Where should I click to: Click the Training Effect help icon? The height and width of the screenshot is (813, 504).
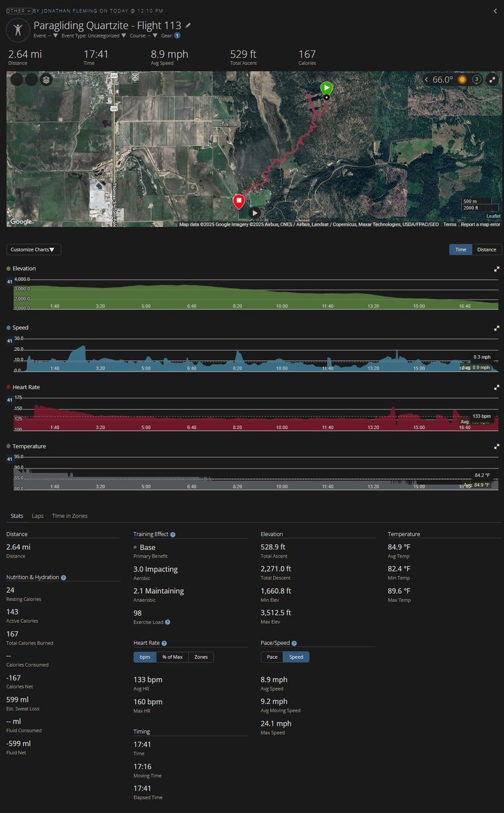coord(173,535)
